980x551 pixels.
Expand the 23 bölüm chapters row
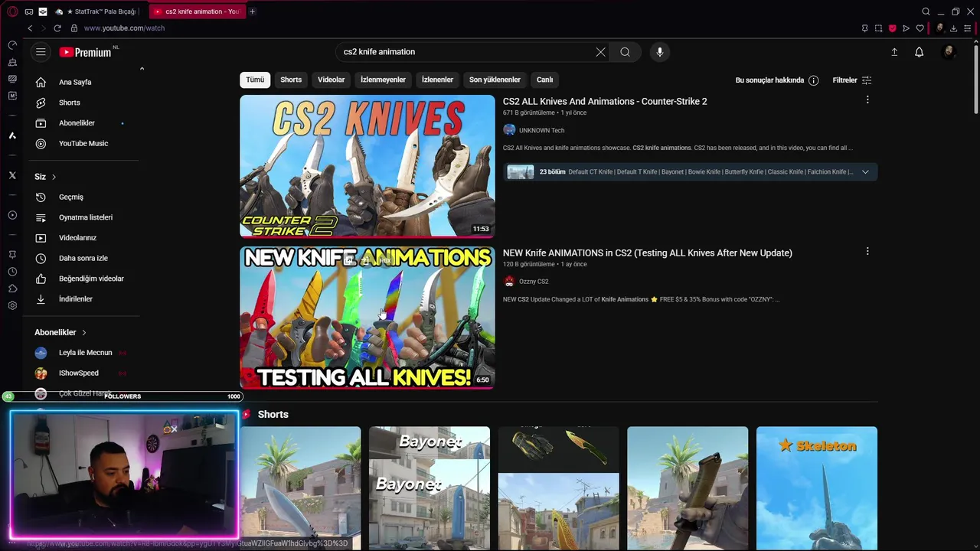(690, 171)
